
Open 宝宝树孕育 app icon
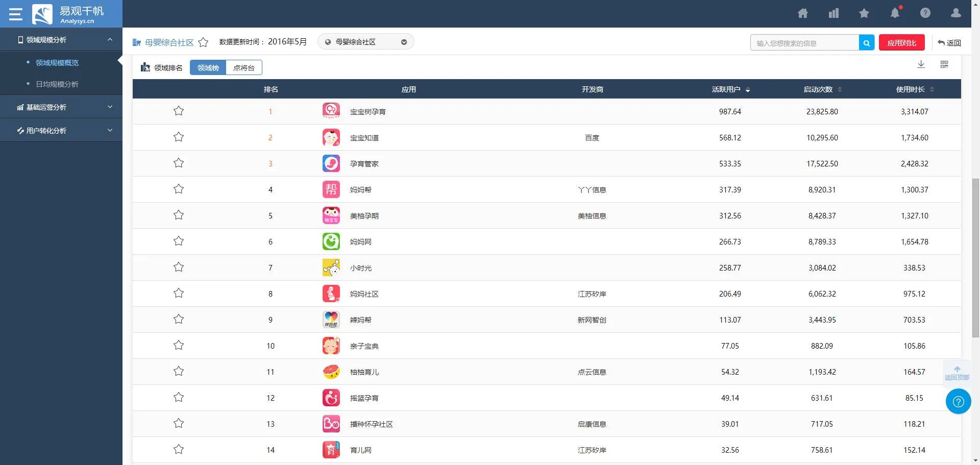pos(331,111)
